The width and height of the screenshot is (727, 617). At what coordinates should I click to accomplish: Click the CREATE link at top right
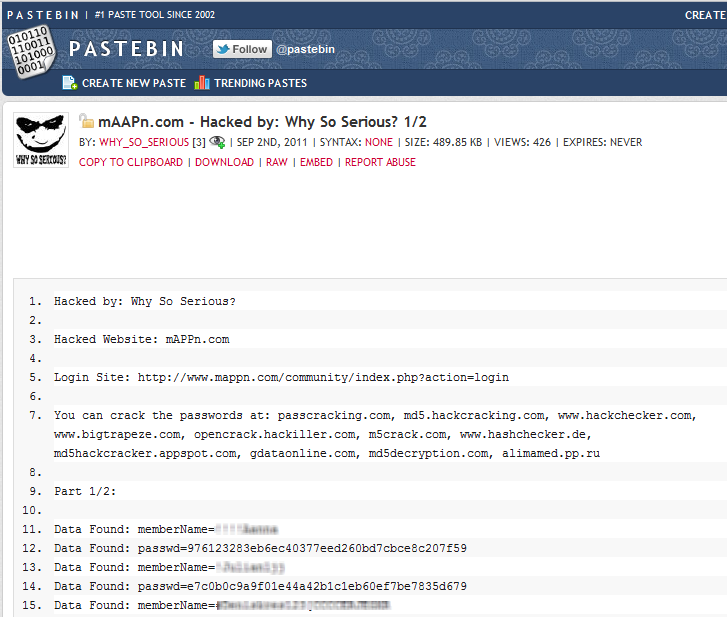point(706,15)
